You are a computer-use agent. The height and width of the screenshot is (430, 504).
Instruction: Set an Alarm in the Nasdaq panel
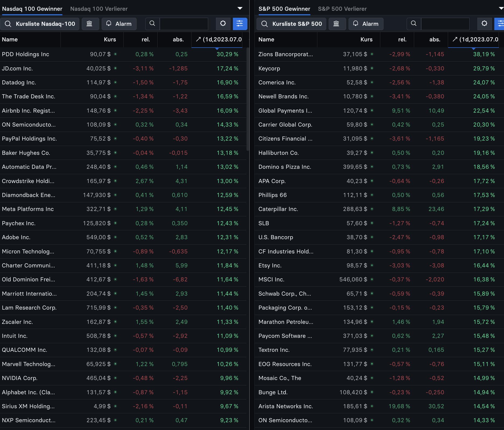click(x=119, y=24)
